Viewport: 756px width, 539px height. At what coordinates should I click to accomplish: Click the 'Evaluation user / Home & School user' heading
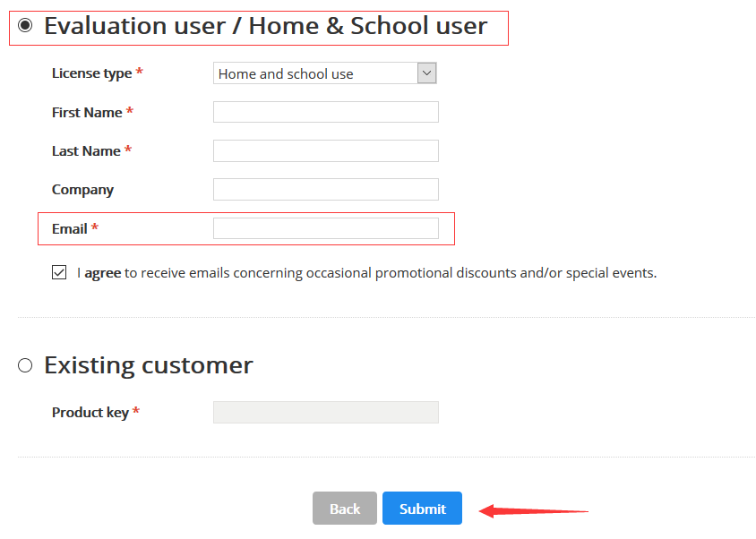[x=266, y=26]
